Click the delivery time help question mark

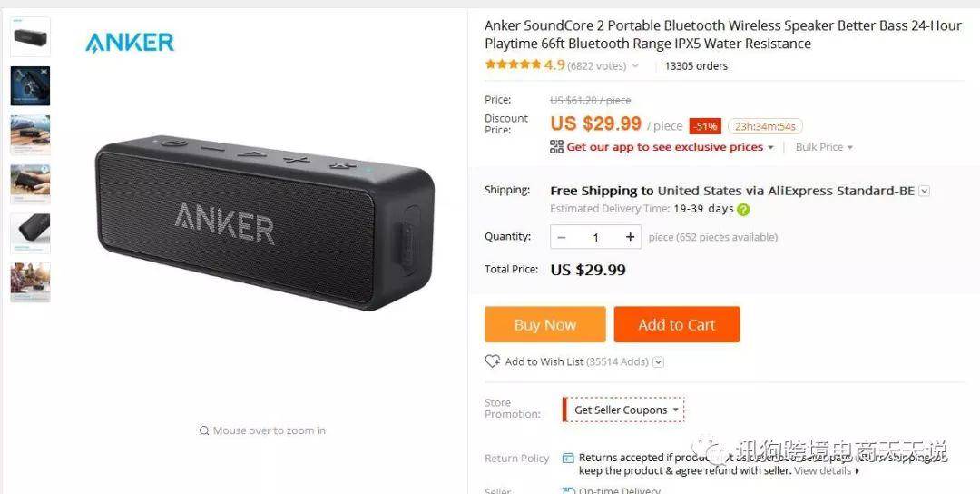(742, 210)
